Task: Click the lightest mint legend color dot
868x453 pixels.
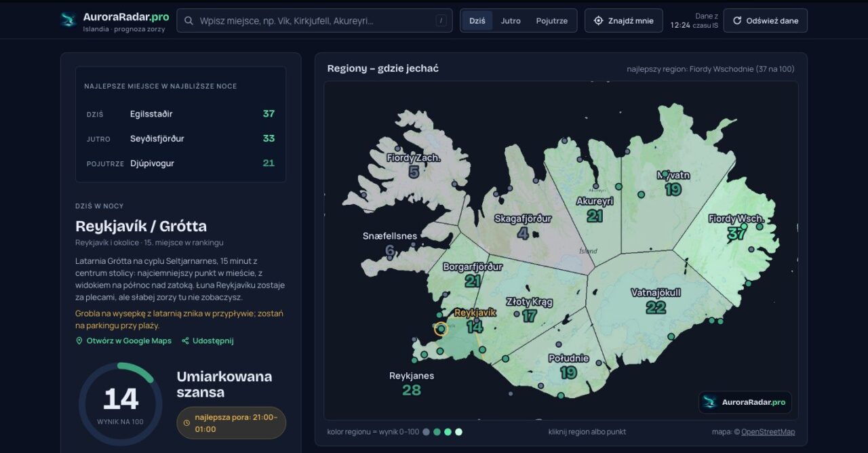Action: [x=459, y=432]
